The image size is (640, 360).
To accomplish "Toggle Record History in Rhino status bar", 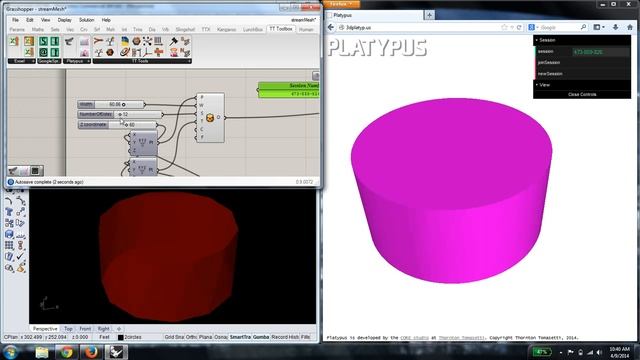I will point(285,337).
